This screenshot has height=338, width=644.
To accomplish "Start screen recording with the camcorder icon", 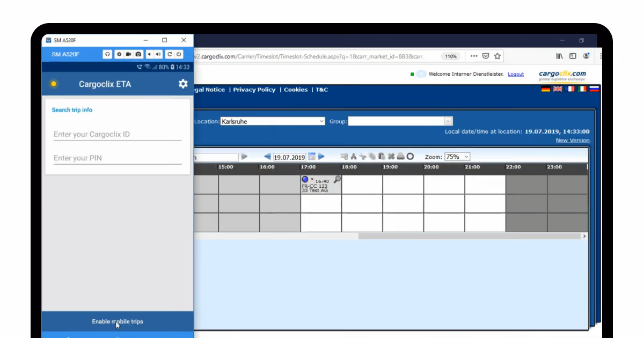I will 129,54.
